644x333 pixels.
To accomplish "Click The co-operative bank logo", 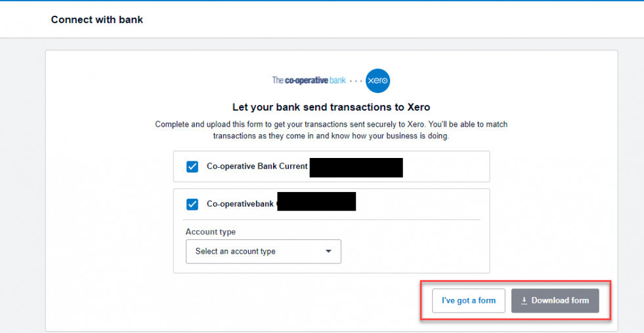I will click(309, 81).
